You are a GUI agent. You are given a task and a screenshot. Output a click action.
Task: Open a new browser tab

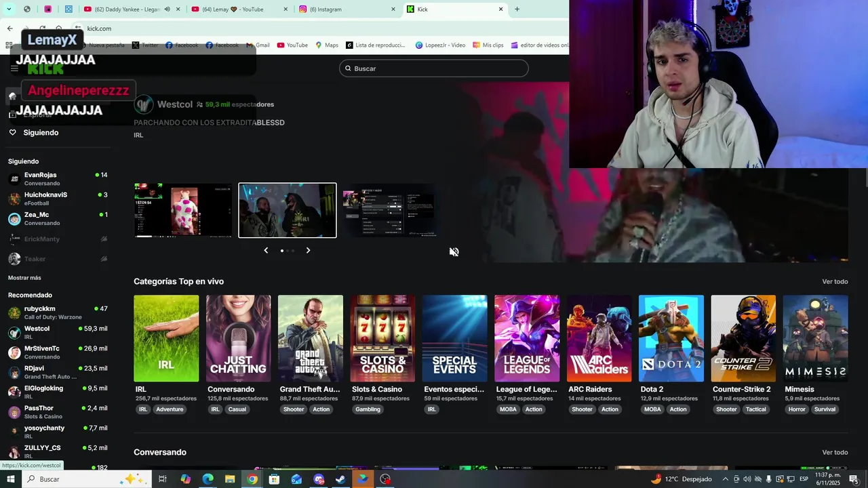coord(517,9)
